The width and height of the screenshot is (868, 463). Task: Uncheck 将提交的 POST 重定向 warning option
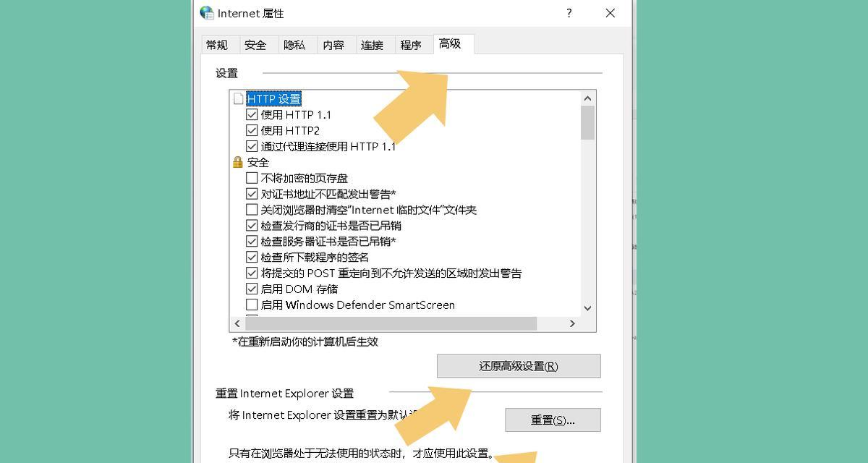tap(252, 273)
